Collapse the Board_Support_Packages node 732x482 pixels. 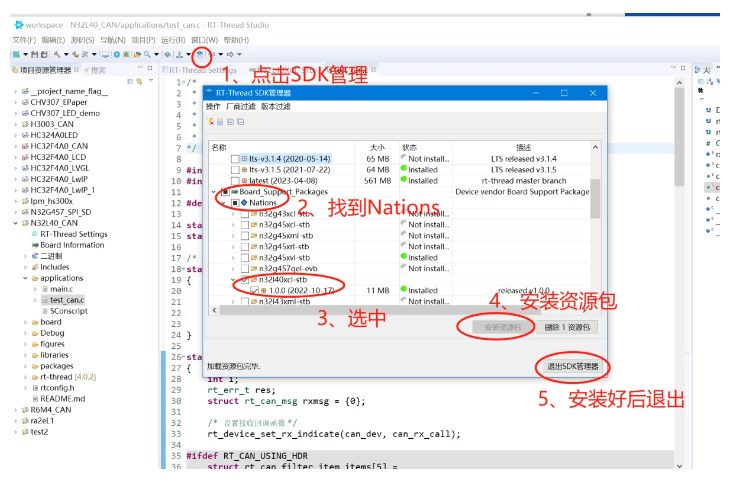point(214,192)
